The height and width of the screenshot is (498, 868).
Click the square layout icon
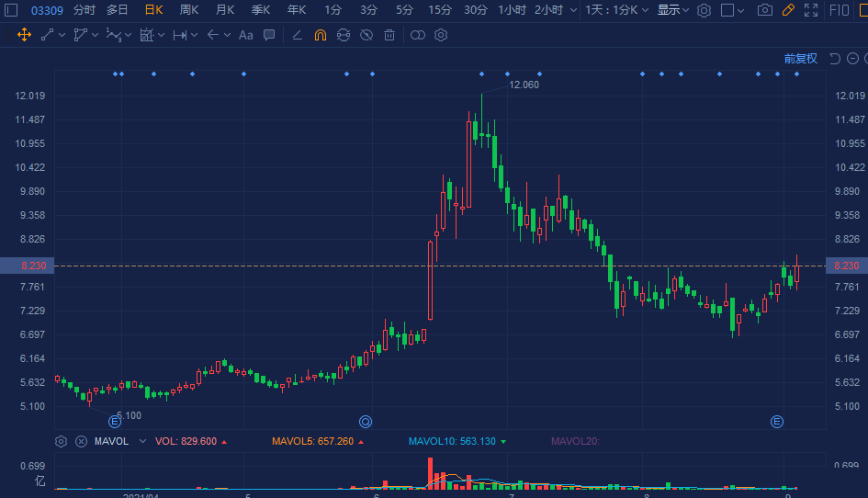coord(727,10)
